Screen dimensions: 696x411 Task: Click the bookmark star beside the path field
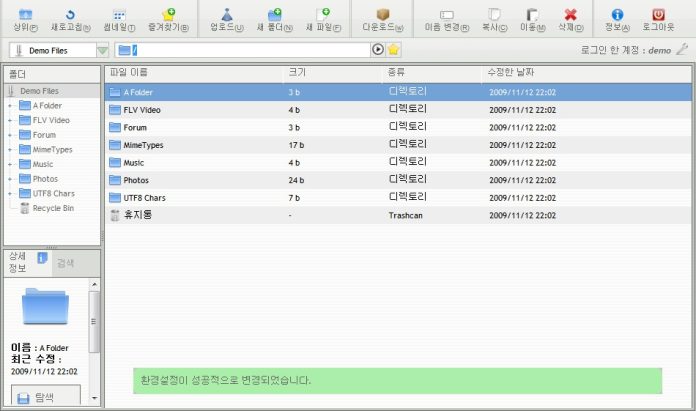tap(394, 49)
